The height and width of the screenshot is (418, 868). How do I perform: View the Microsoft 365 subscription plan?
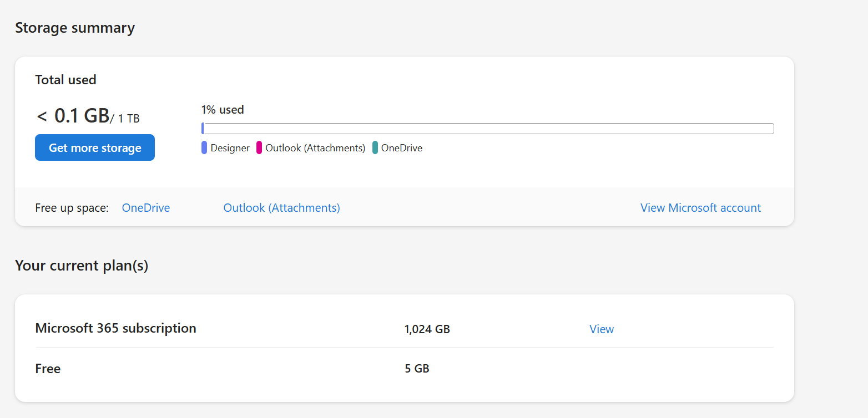tap(602, 329)
